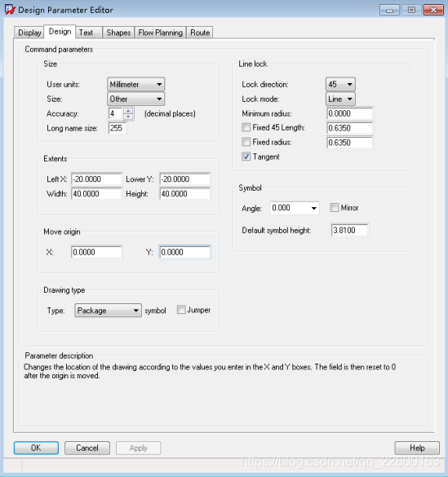Click the Move origin X field
Image resolution: width=448 pixels, height=477 pixels.
click(x=97, y=252)
